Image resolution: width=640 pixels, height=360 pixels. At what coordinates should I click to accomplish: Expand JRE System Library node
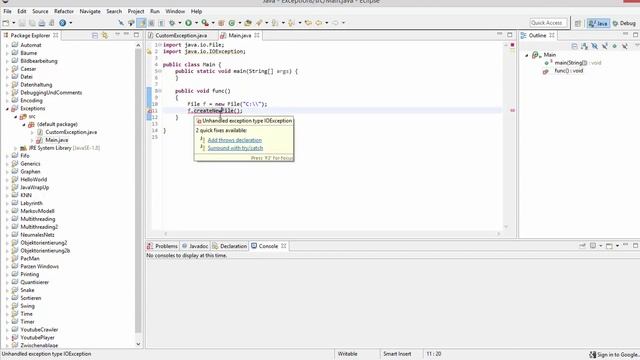(16, 148)
